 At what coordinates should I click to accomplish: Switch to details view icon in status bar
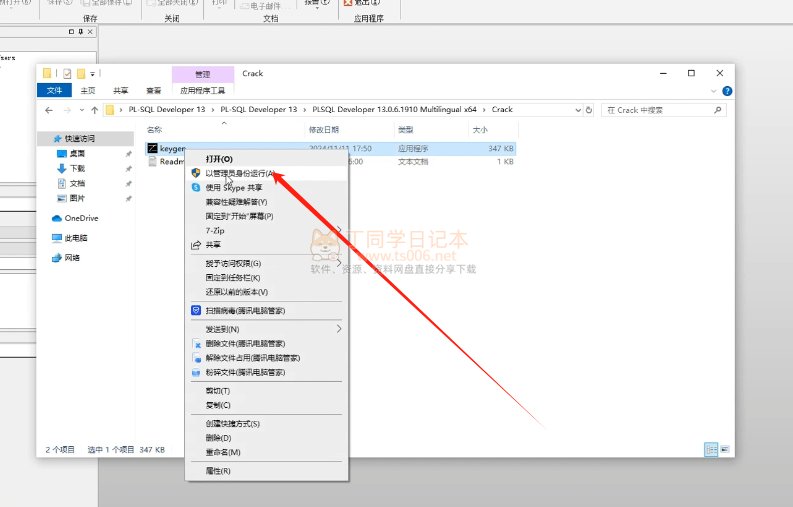[x=711, y=449]
